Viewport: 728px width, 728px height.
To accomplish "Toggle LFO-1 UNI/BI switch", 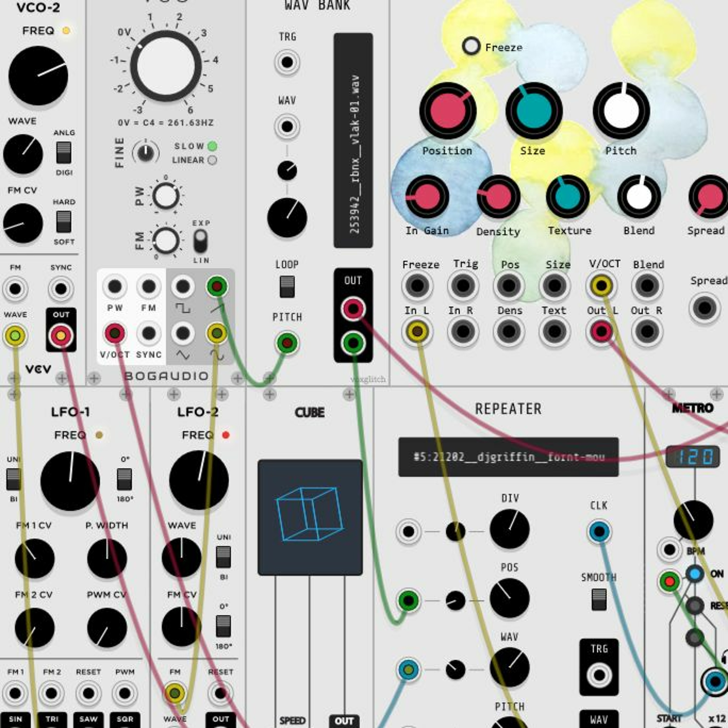I will coord(14,480).
